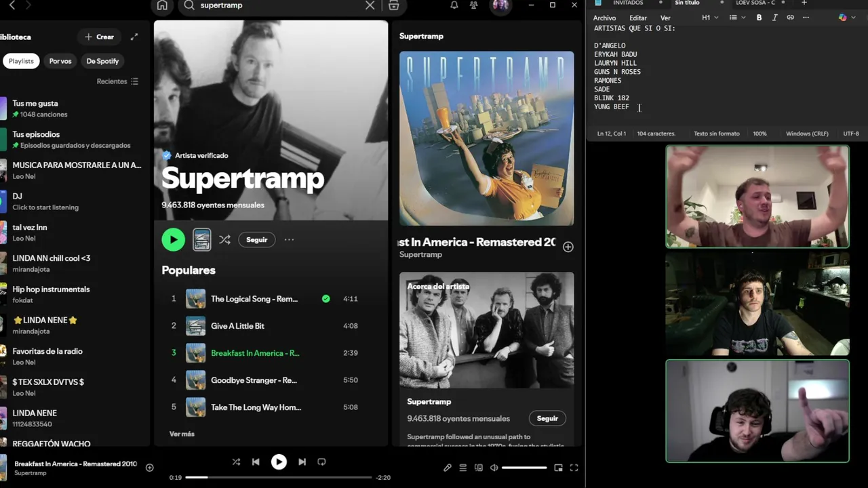Enter full screen player mode

pos(574,468)
